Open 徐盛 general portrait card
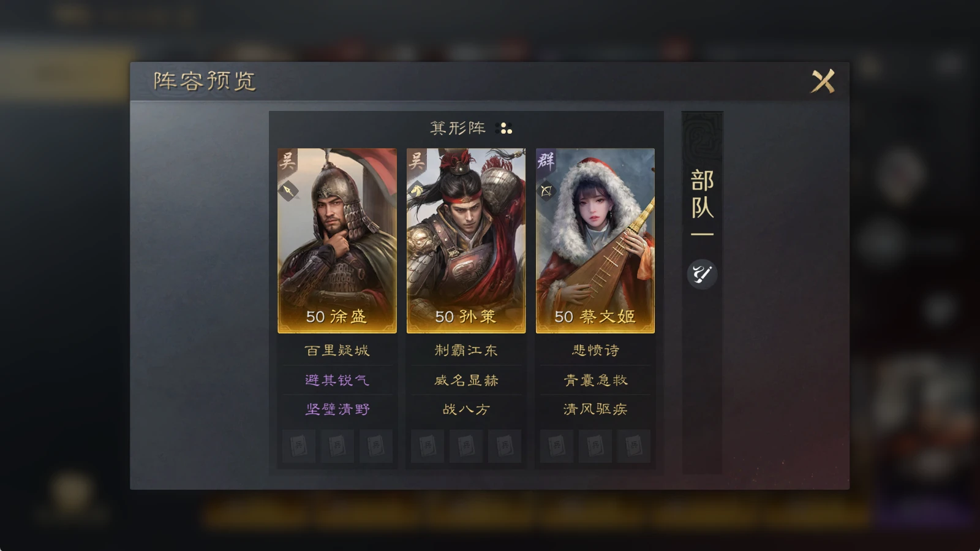Screen dimensions: 980x551 click(x=337, y=241)
